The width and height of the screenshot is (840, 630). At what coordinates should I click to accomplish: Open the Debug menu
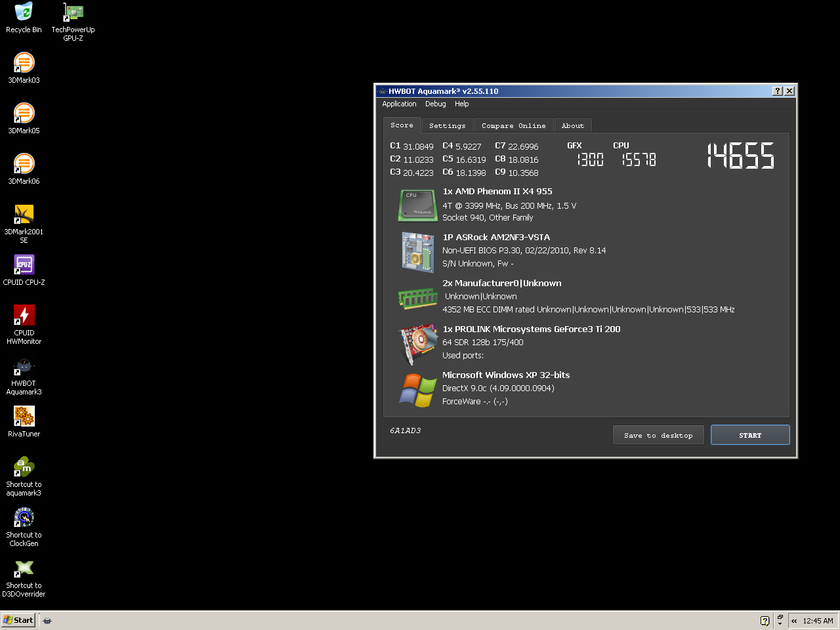pos(435,104)
